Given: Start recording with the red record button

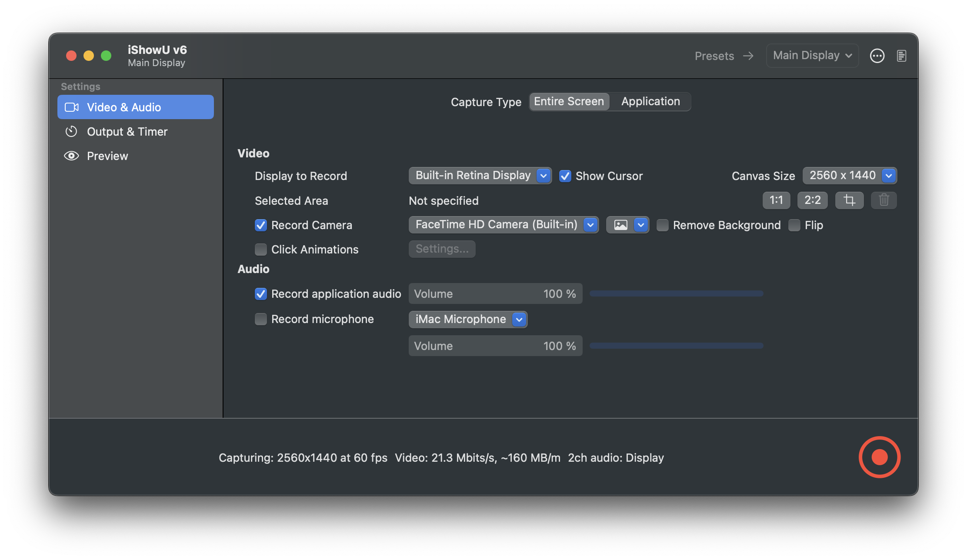Looking at the screenshot, I should pyautogui.click(x=879, y=457).
